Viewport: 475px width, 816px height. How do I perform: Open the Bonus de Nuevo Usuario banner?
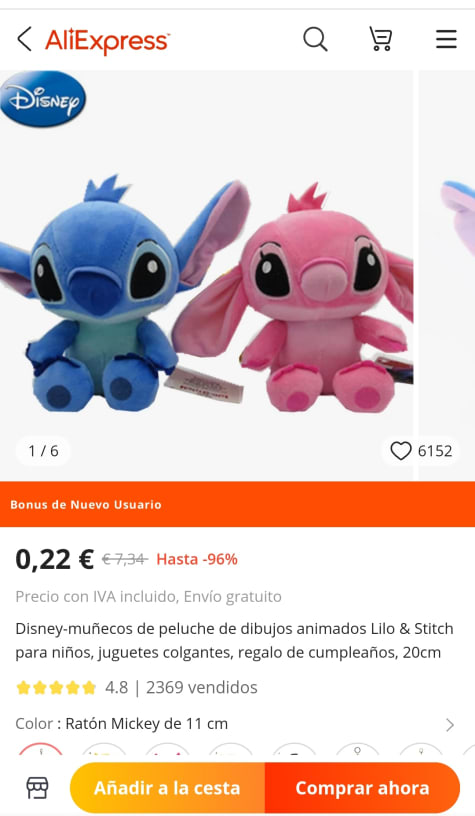[237, 504]
